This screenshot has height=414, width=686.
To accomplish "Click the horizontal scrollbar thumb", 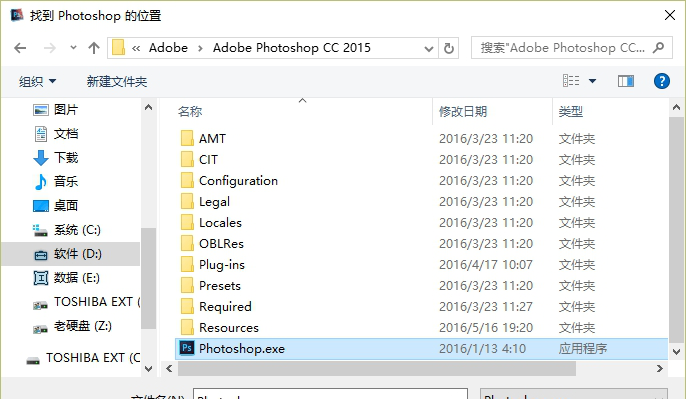I will [x=377, y=369].
